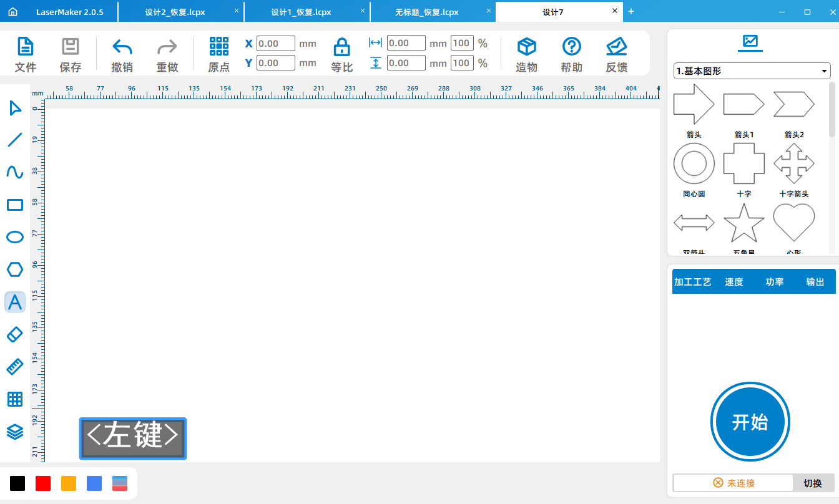Viewport: 839px width, 504px height.
Task: Click the 速度 column header
Action: click(734, 282)
